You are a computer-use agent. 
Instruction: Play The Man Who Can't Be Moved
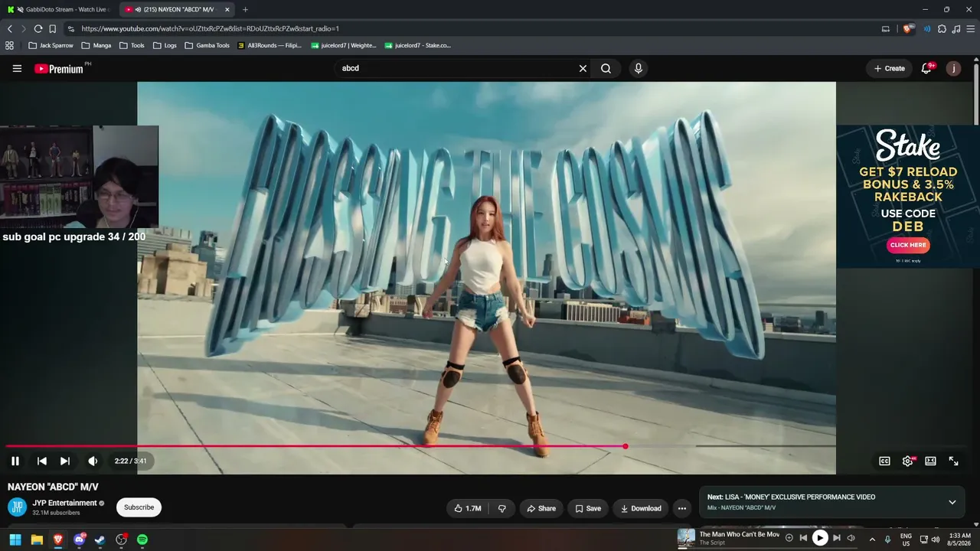820,538
